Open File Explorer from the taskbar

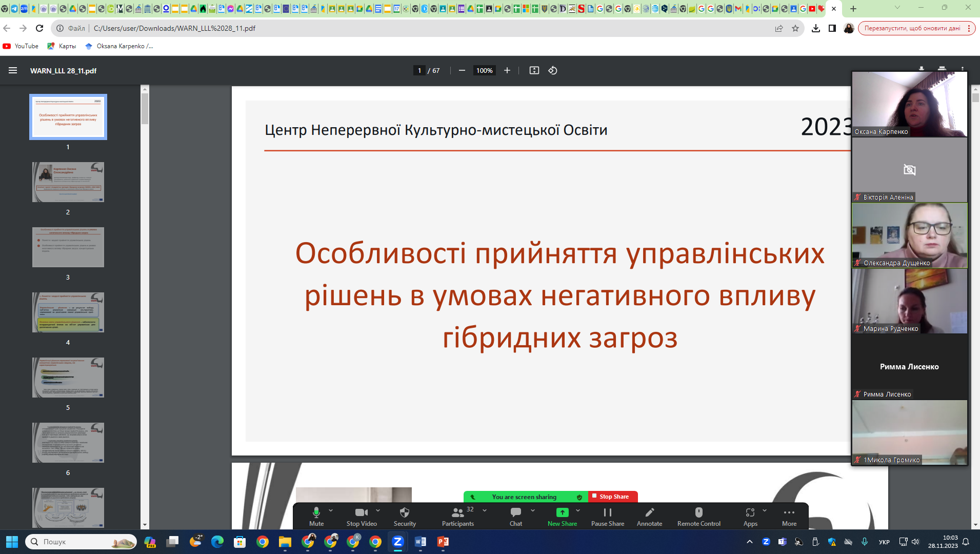[x=285, y=542]
